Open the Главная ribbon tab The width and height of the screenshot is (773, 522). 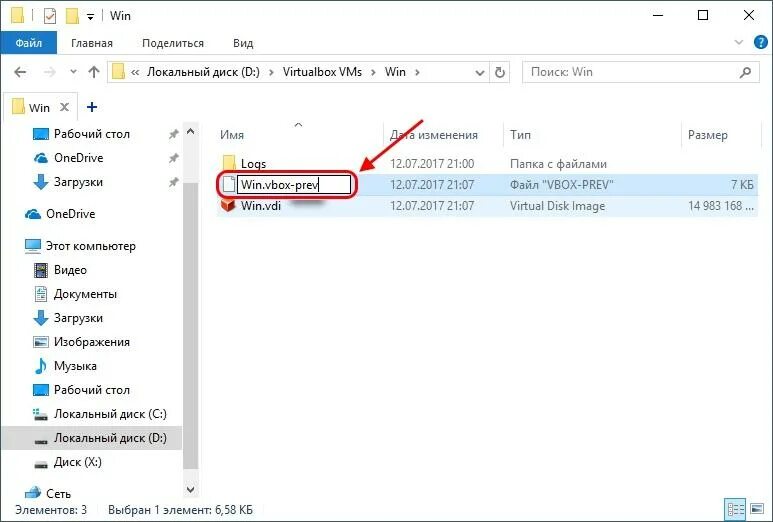point(92,43)
